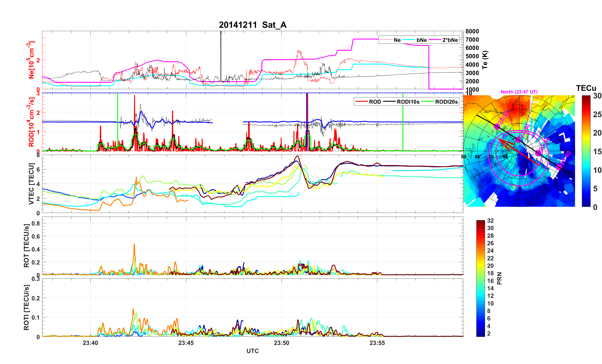Image resolution: width=602 pixels, height=364 pixels.
Task: Click the 23:50 time tick label
Action: click(x=281, y=343)
